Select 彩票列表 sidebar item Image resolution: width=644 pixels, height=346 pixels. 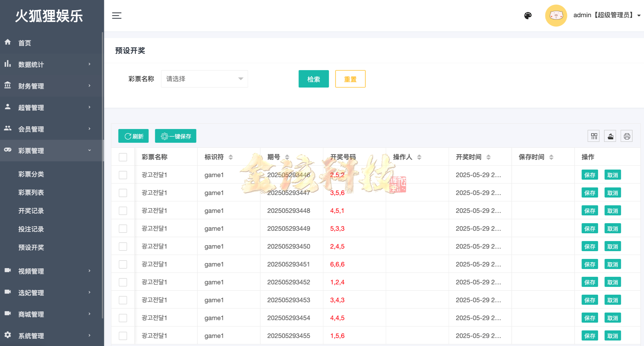(x=31, y=193)
